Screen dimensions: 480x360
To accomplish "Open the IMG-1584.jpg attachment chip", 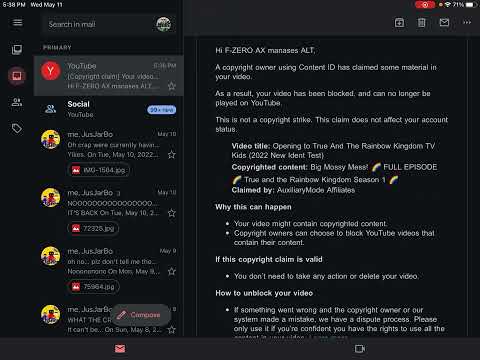I will click(99, 170).
